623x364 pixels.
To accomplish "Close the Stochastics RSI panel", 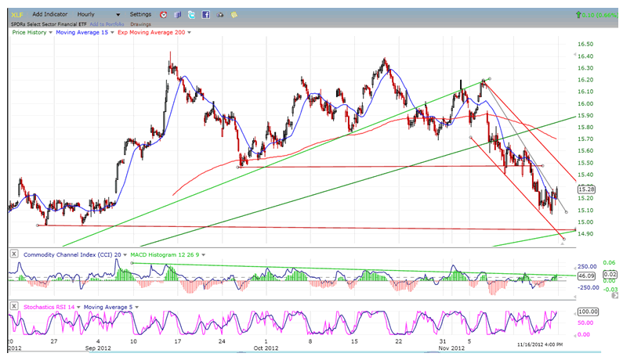I will 13,305.
